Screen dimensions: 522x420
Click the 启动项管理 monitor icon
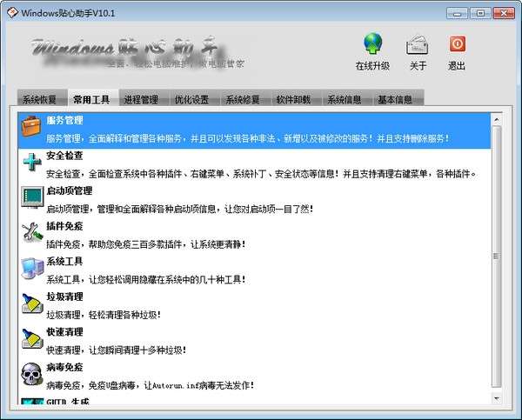tap(32, 197)
